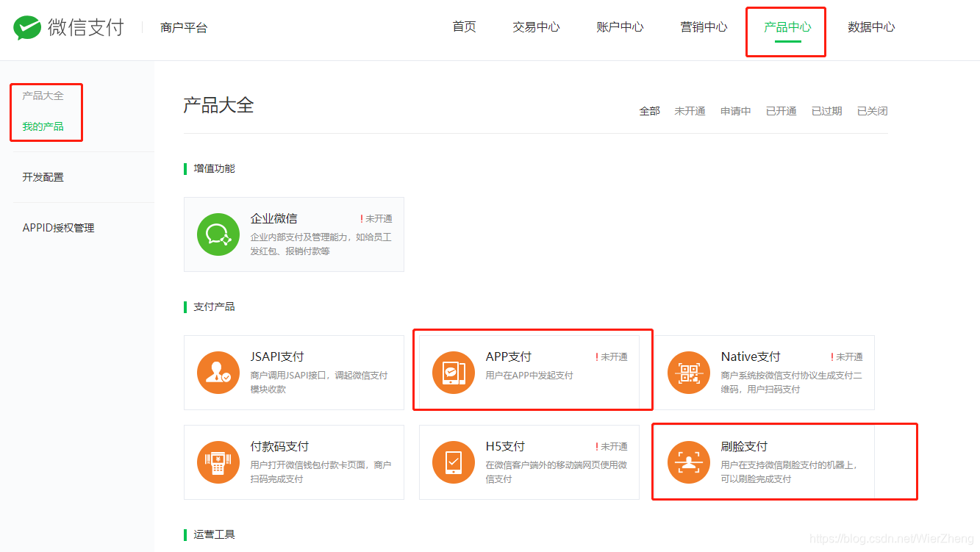
Task: Show products with 申请中 status
Action: pos(735,111)
